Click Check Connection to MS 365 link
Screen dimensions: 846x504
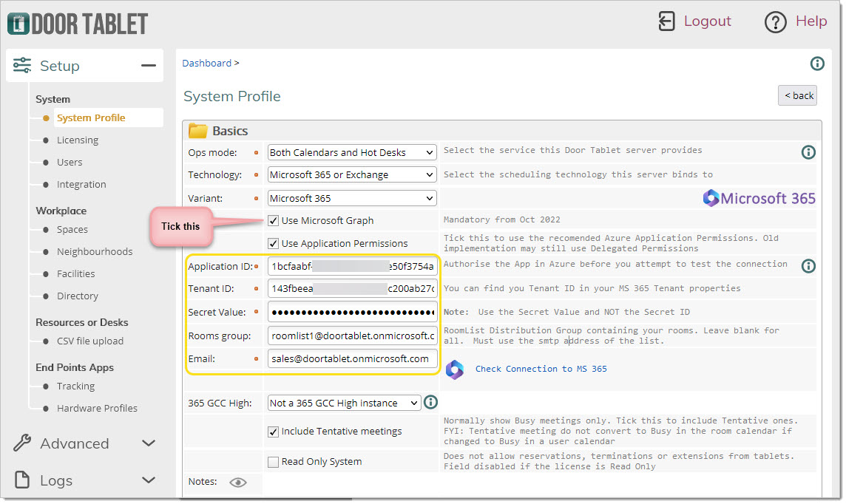(x=541, y=369)
